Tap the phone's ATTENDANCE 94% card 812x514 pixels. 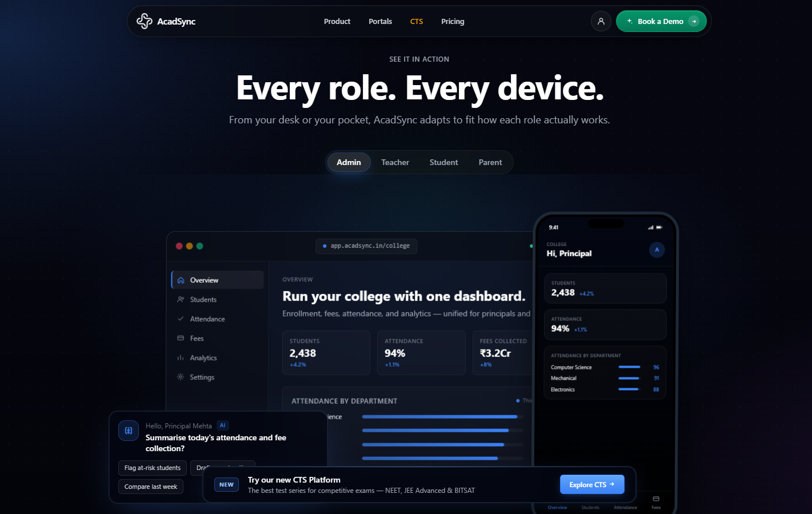pos(605,324)
